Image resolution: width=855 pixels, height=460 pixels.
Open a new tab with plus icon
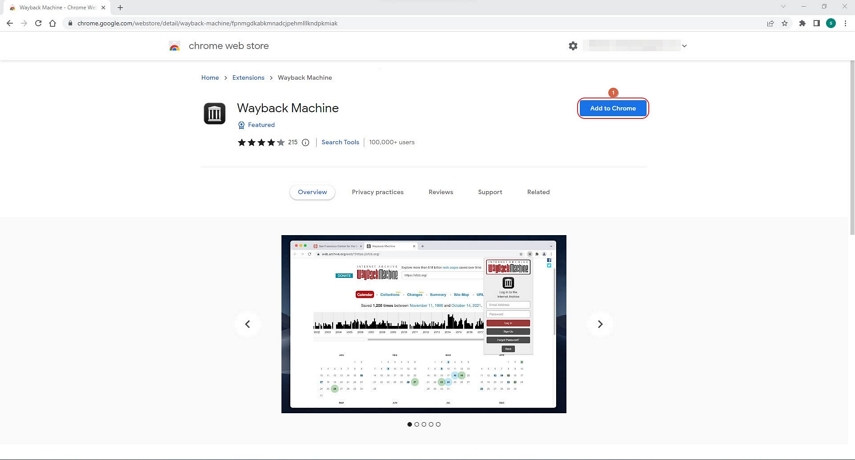click(120, 8)
